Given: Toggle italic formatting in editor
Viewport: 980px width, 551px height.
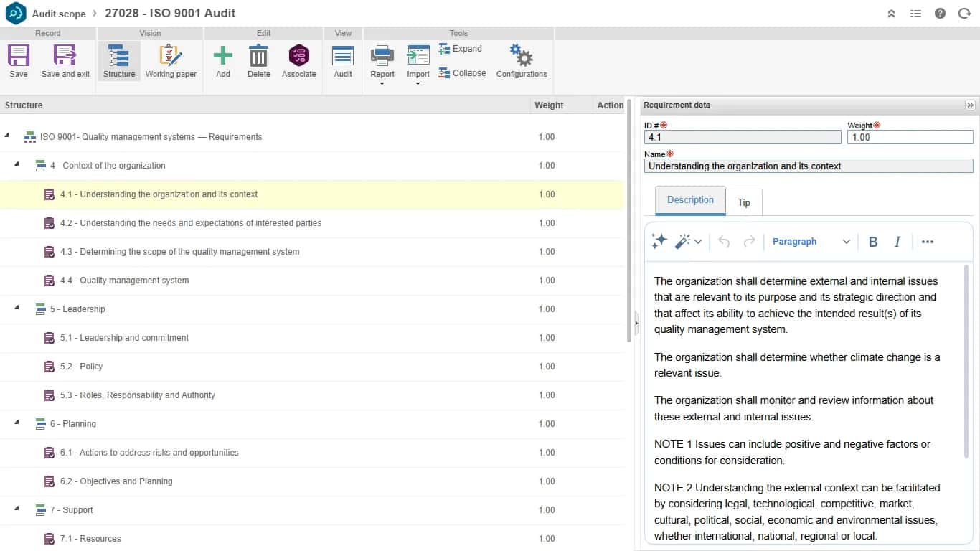Looking at the screenshot, I should click(897, 242).
